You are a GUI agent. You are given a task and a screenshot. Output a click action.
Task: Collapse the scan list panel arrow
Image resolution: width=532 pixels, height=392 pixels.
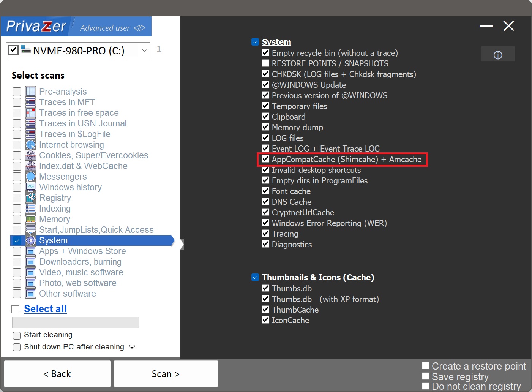(x=182, y=244)
